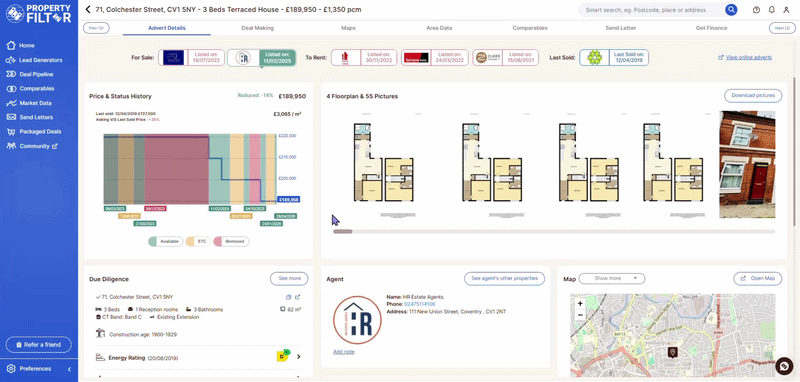Click Add note link under agent
Viewport: 800px width, 382px height.
(343, 352)
